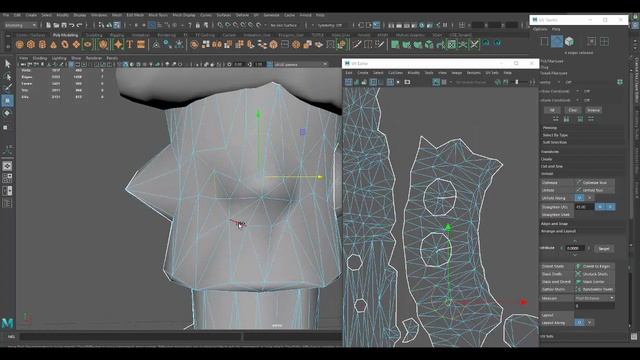
Task: Click the Gather Shells button
Action: [557, 289]
